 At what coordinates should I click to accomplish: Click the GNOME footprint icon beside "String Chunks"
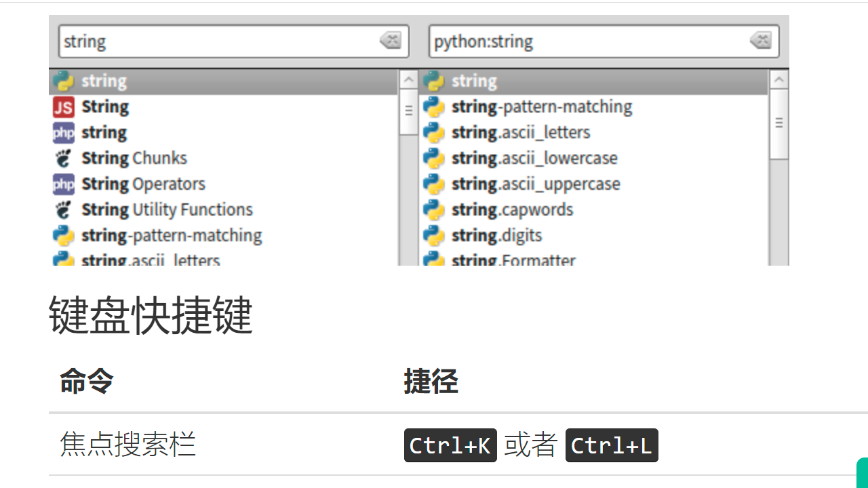click(x=63, y=158)
